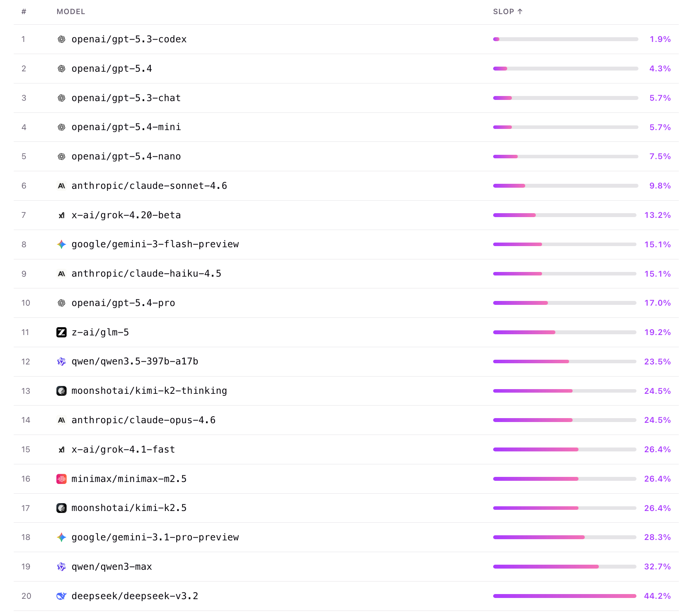Click the MODEL column header

click(71, 12)
